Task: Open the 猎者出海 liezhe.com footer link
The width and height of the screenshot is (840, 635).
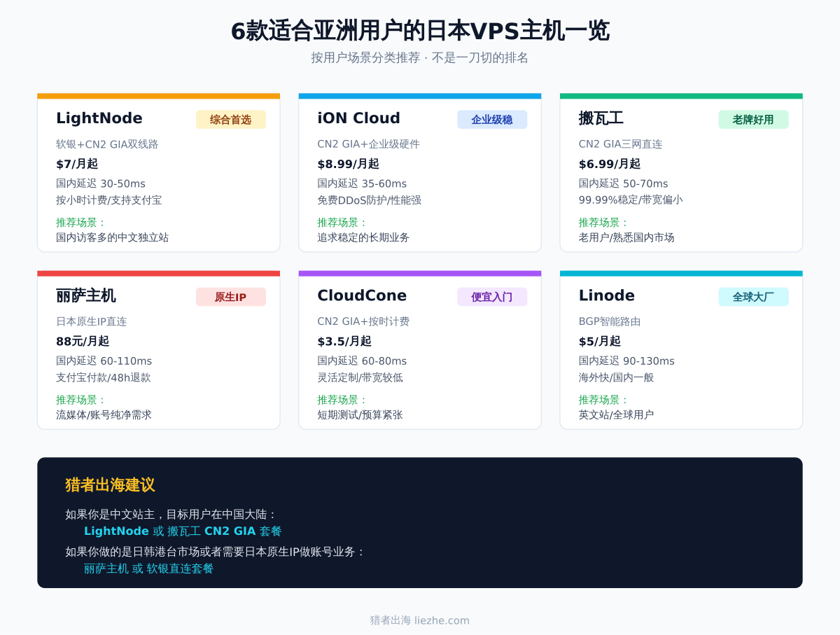Action: click(420, 620)
